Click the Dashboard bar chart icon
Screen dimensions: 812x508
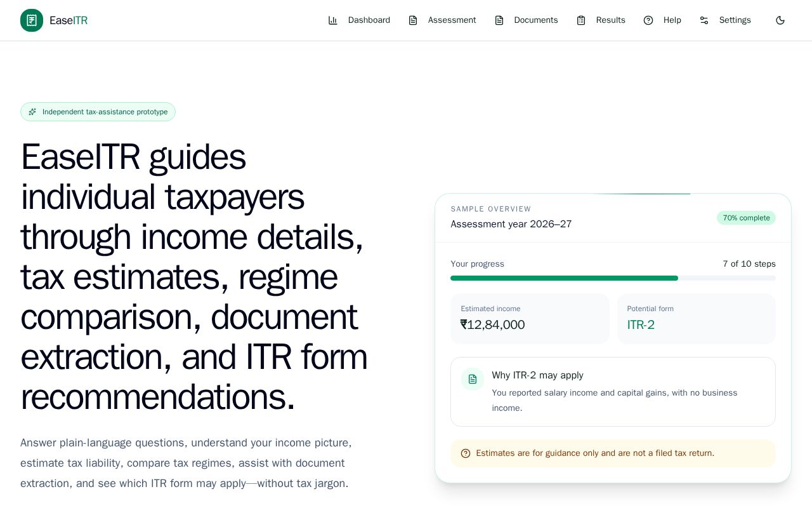(332, 20)
